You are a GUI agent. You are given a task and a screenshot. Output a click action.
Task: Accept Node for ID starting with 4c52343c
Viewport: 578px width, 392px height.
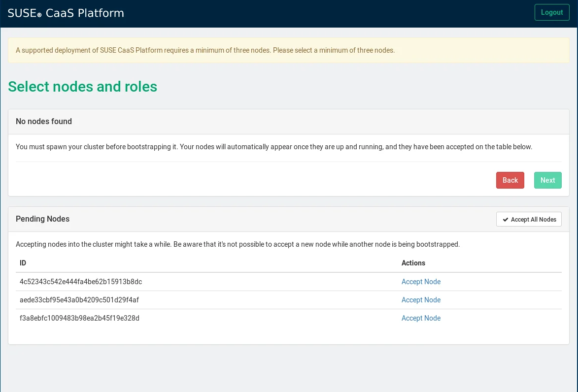(421, 282)
